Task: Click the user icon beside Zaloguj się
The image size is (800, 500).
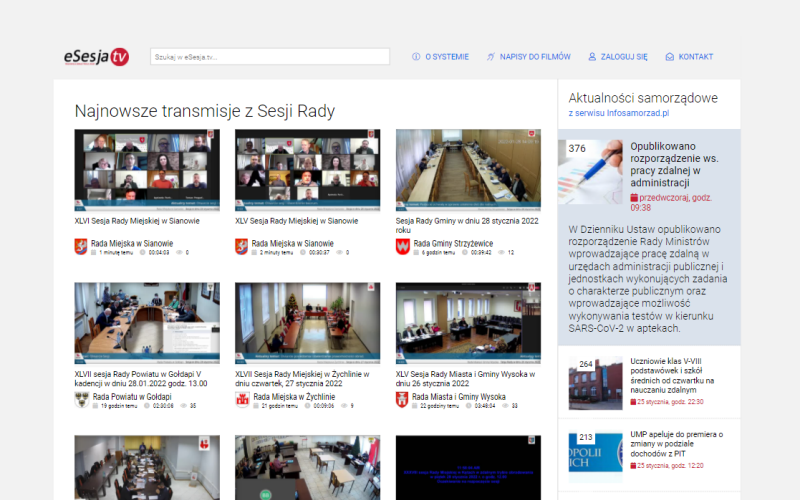Action: [592, 57]
